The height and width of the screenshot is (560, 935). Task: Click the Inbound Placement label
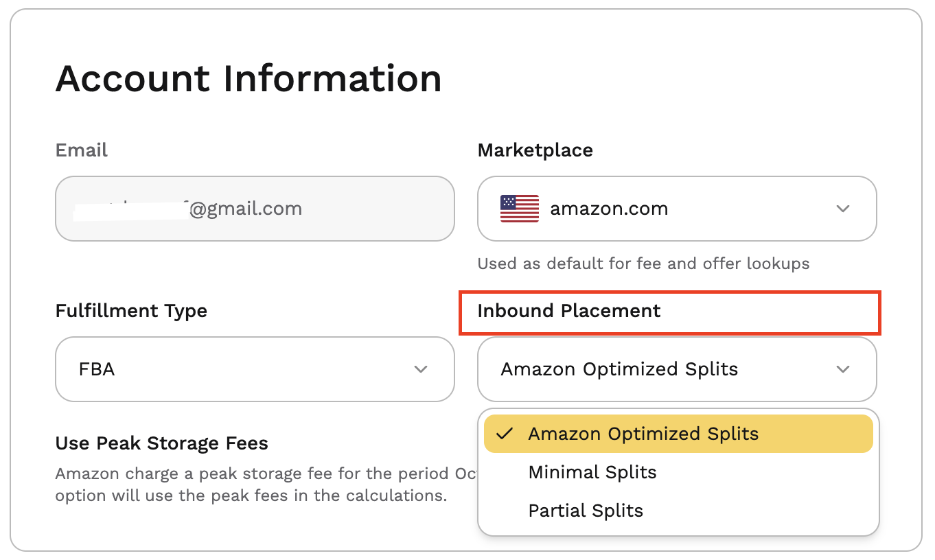569,311
